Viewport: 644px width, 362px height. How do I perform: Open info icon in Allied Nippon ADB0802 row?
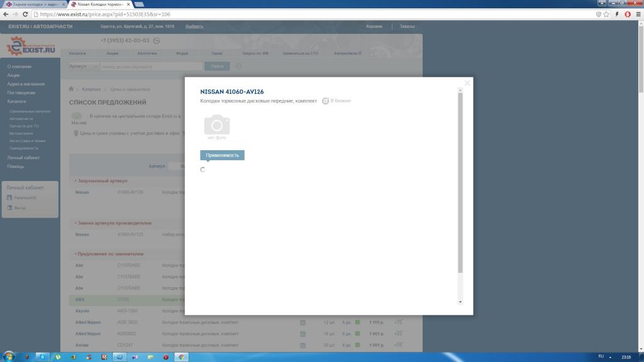point(303,334)
